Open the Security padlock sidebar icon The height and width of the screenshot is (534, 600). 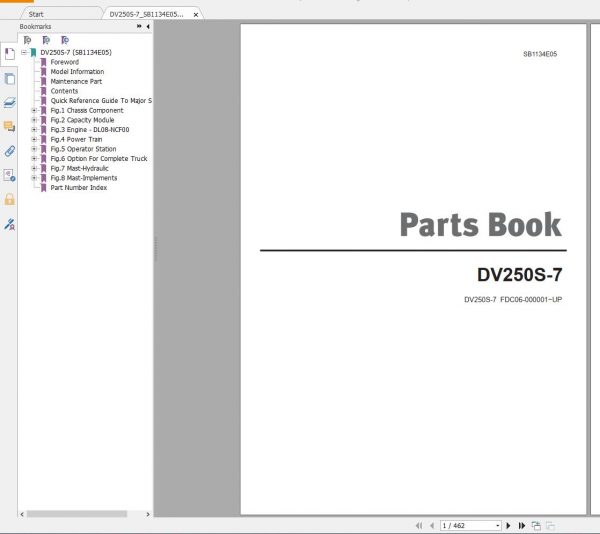click(10, 199)
